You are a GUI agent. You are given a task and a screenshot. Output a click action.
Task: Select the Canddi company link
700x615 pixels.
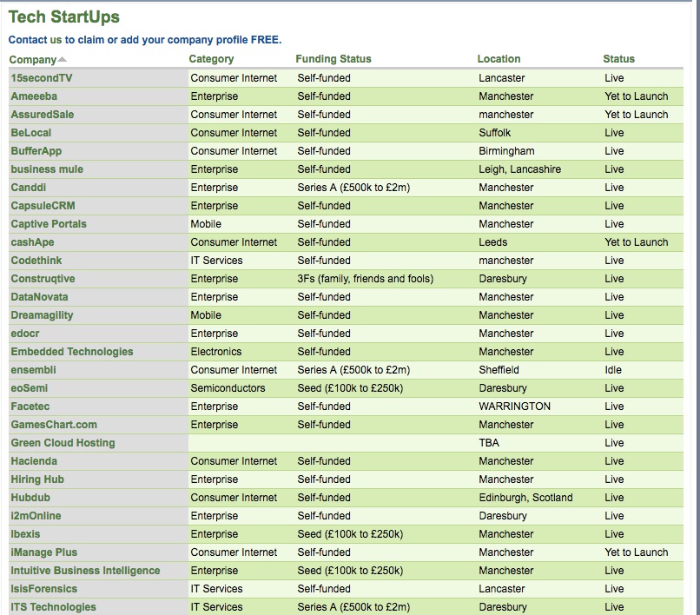click(x=26, y=188)
